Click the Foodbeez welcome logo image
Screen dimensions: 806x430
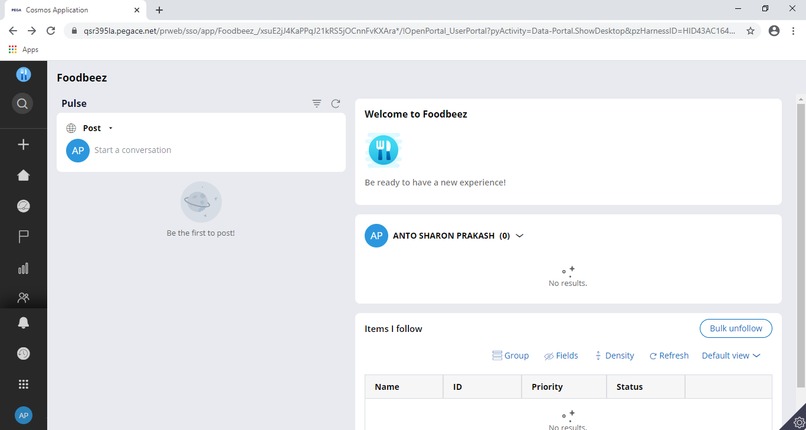(383, 150)
